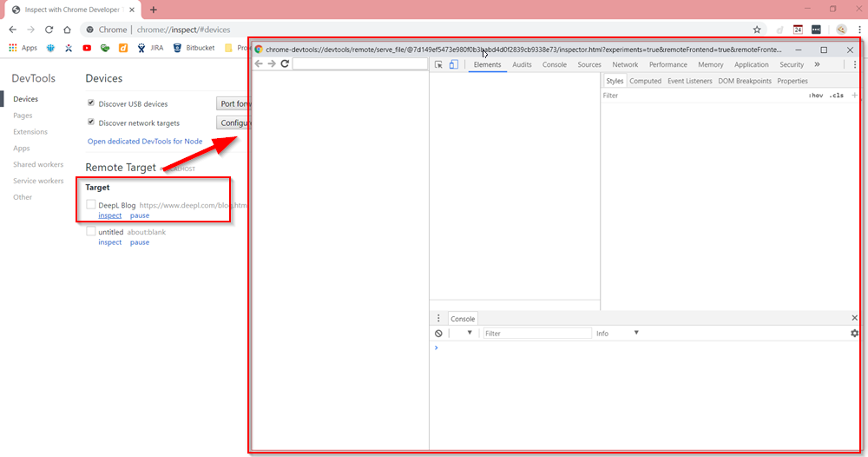
Task: Check the DeepL Blog target checkbox
Action: coord(91,204)
